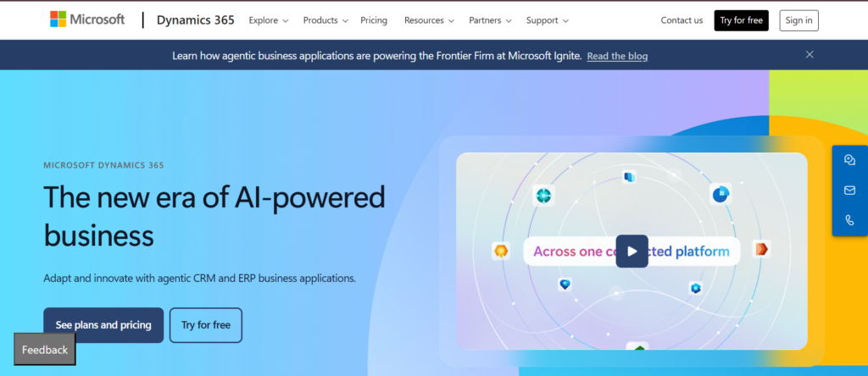Click the Microsoft logo
This screenshot has width=868, height=376.
(x=87, y=19)
